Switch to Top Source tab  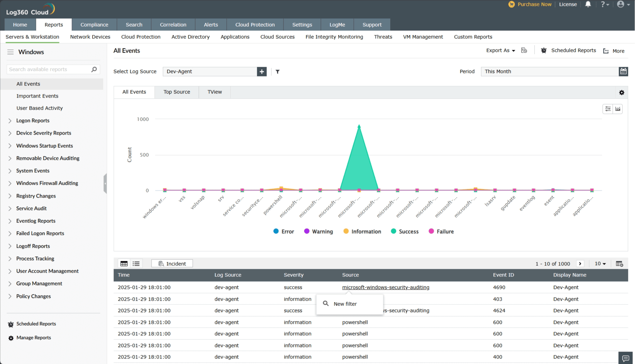[177, 92]
